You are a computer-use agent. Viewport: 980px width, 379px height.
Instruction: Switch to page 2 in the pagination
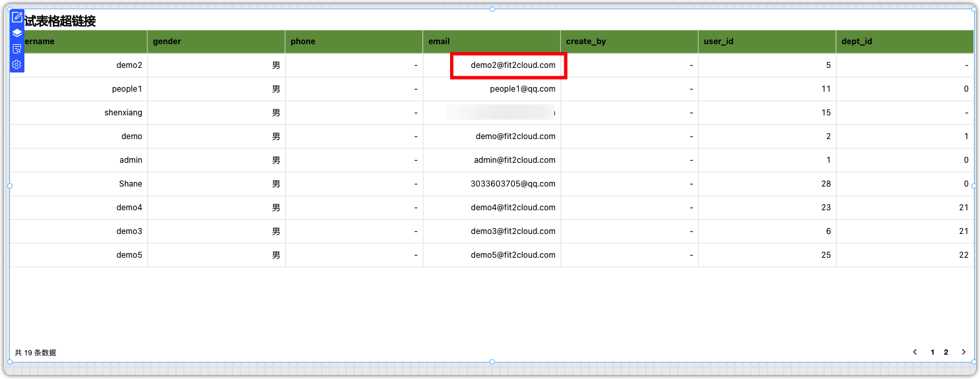[946, 352]
